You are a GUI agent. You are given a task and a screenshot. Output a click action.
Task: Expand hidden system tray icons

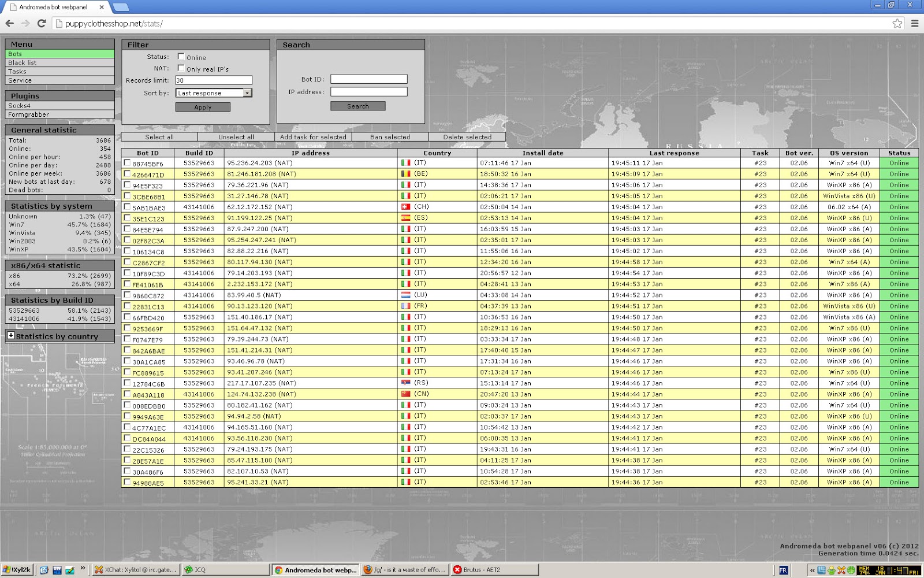pyautogui.click(x=812, y=570)
